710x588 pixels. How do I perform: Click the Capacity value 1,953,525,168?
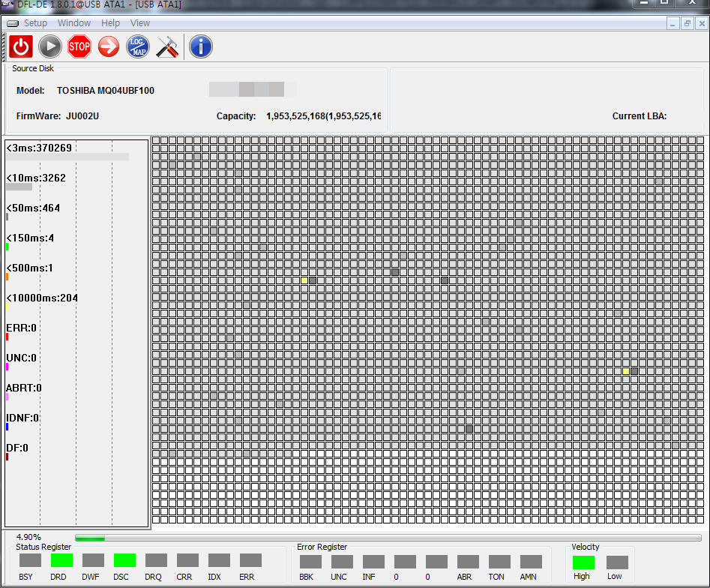click(323, 116)
